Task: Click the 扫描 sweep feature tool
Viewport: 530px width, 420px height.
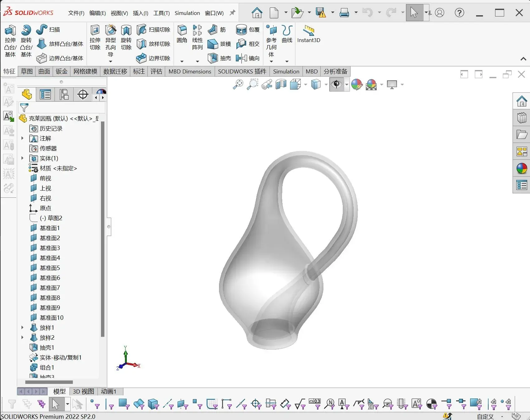Action: click(48, 30)
